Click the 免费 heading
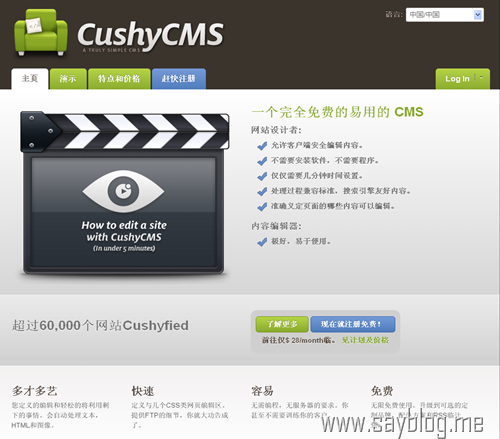 (382, 391)
